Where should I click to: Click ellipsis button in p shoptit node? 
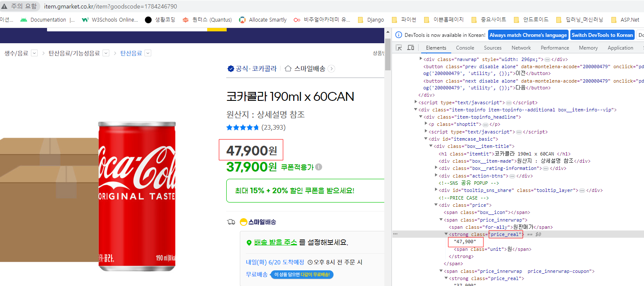coord(486,125)
